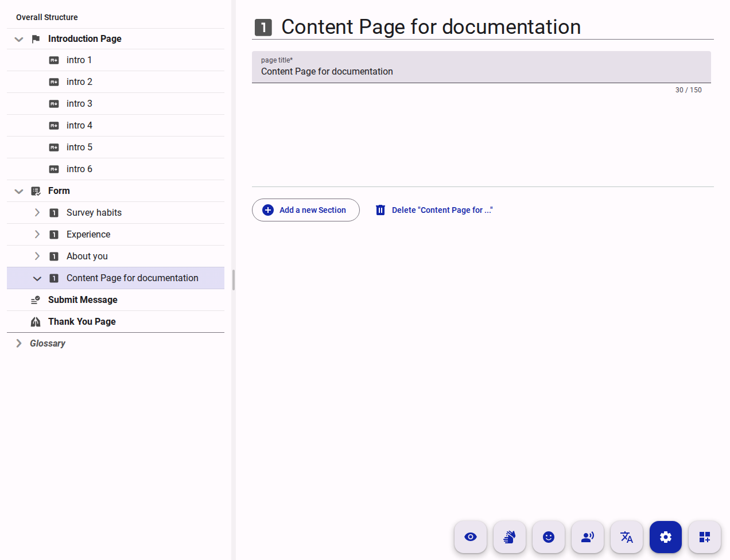
Task: Expand the Survey habits page
Action: click(x=37, y=212)
